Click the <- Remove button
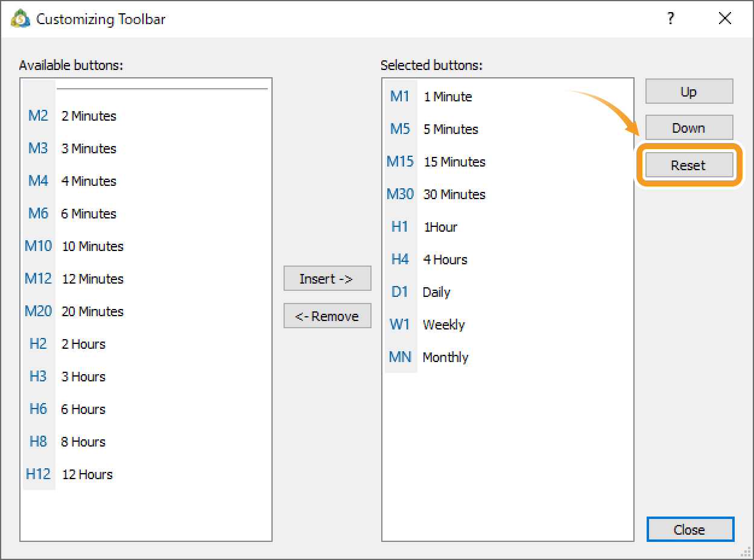 pos(327,316)
